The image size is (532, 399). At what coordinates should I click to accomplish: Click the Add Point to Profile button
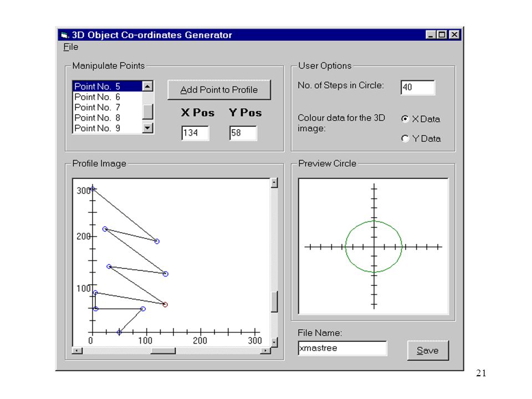[219, 90]
